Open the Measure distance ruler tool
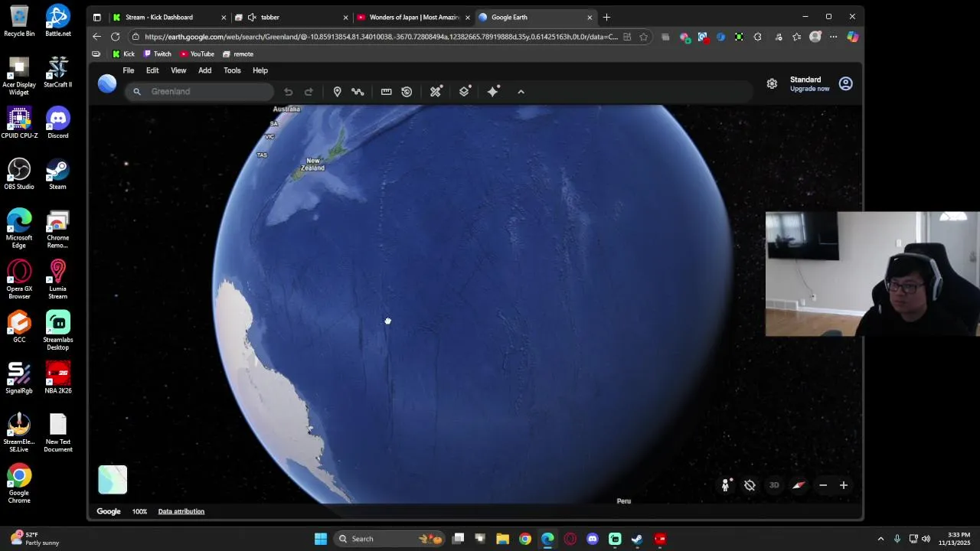This screenshot has width=980, height=551. coord(386,92)
